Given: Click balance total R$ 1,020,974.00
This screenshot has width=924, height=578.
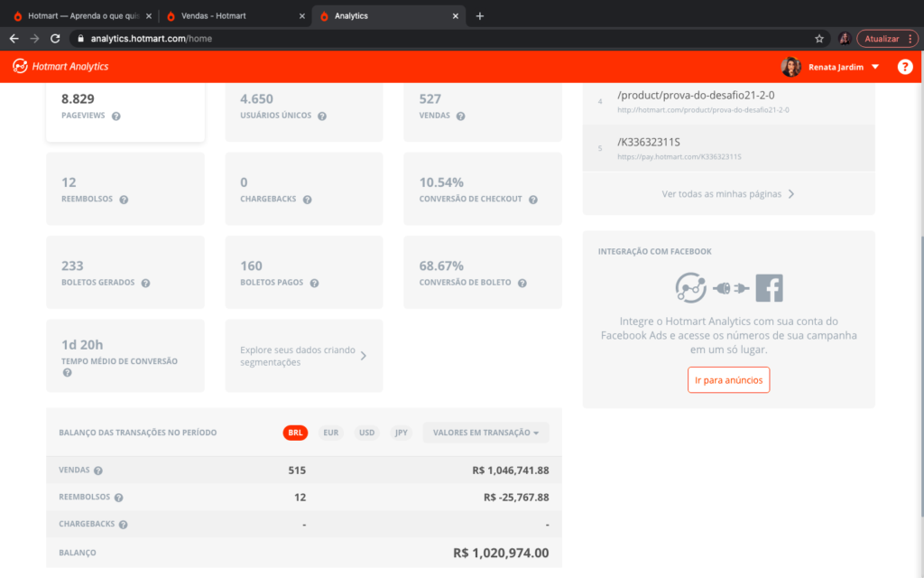Looking at the screenshot, I should [500, 553].
